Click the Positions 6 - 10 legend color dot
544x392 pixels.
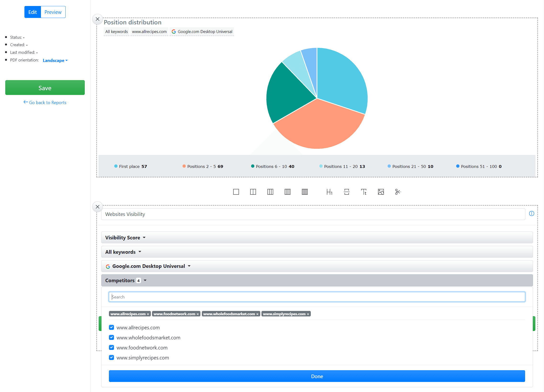pyautogui.click(x=253, y=166)
